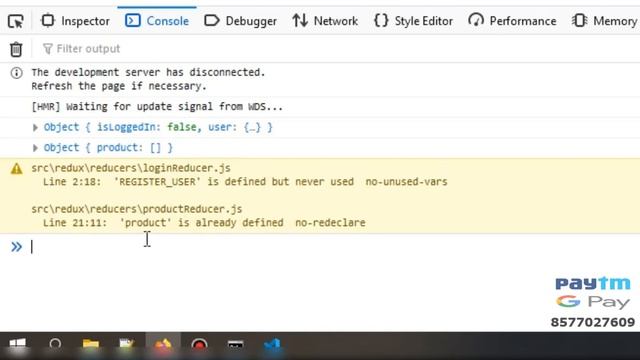
Task: Click the loginReducer.js warning path
Action: [131, 168]
